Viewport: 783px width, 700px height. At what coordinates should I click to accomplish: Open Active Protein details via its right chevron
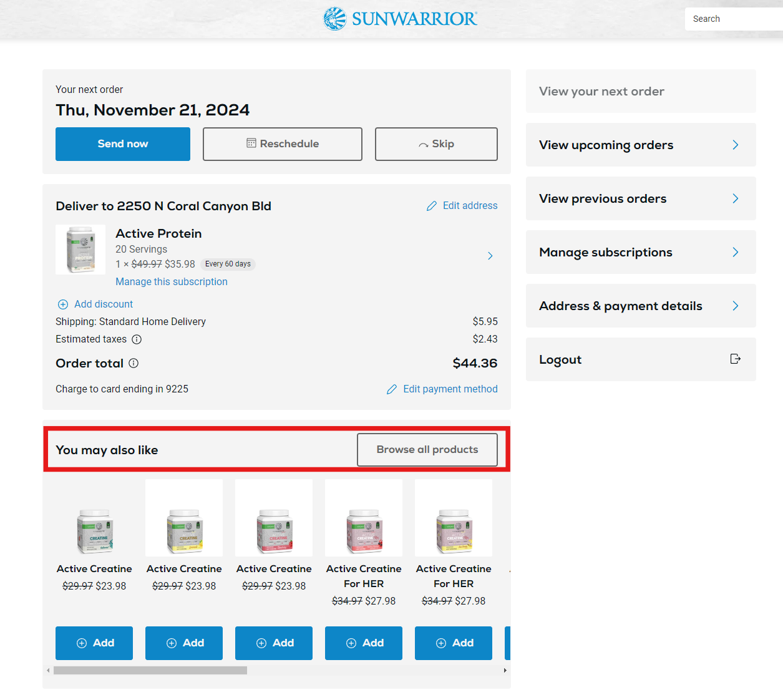coord(490,256)
